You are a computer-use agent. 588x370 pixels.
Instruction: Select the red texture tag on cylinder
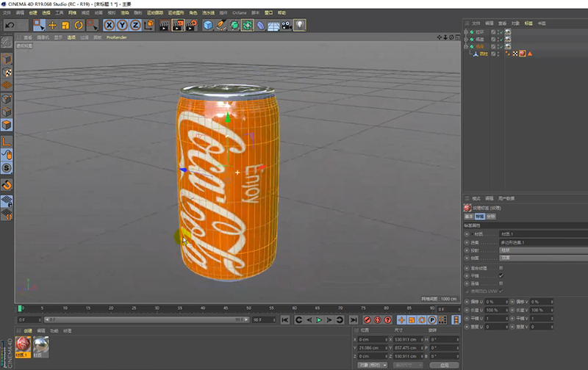(523, 54)
